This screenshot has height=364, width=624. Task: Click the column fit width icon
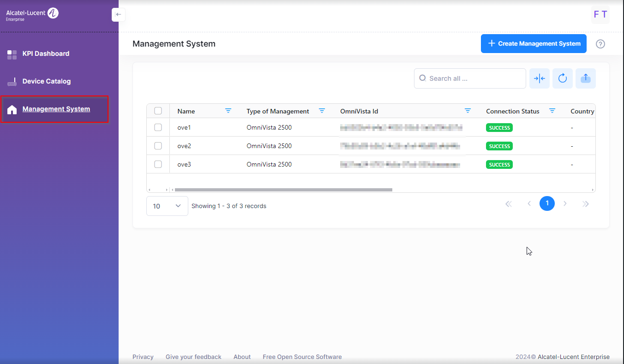pos(539,78)
